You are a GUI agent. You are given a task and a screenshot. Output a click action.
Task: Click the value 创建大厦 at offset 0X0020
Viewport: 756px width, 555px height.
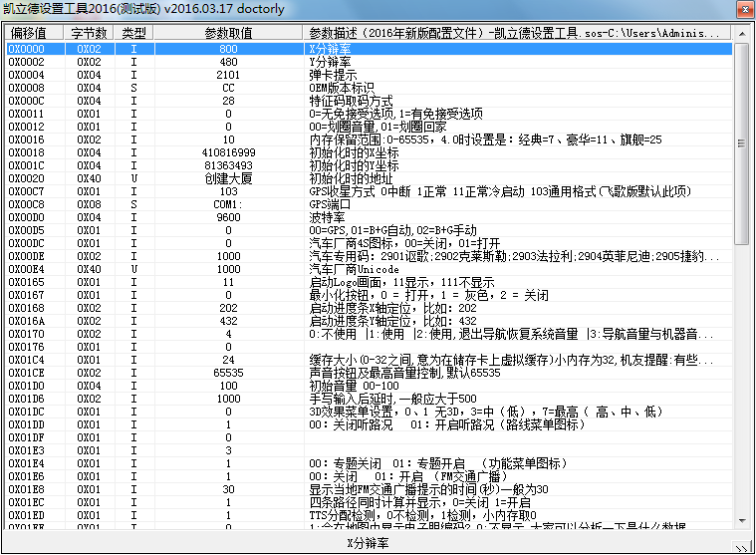[x=228, y=178]
